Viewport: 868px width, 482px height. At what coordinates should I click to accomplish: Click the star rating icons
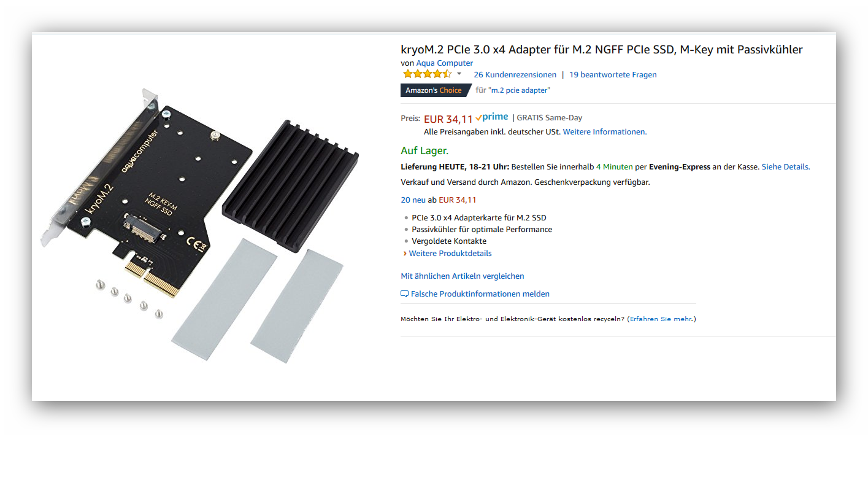coord(427,74)
